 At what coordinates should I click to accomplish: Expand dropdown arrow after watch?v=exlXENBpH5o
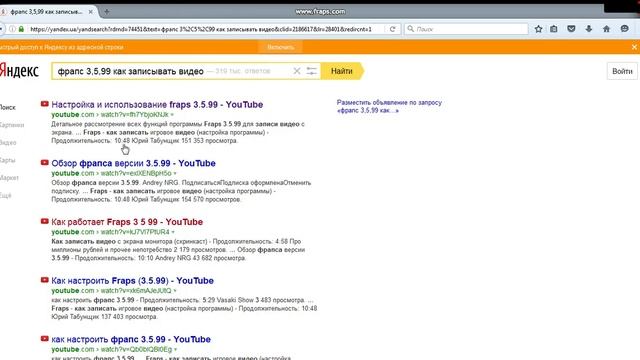coord(175,174)
